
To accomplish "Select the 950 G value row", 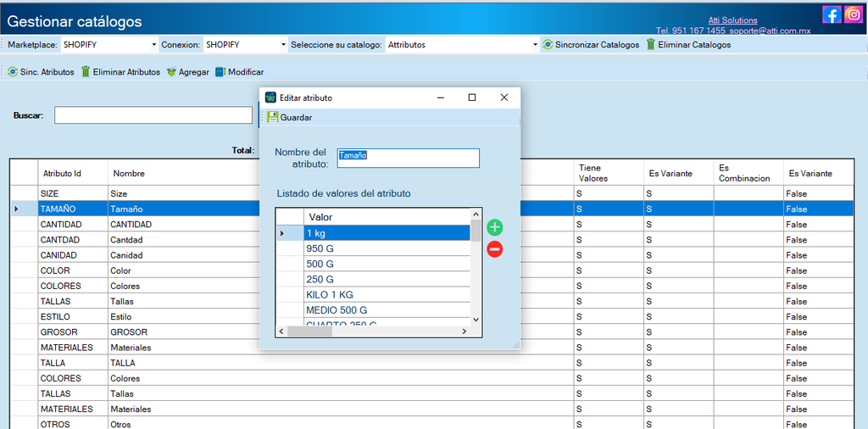I will tap(373, 248).
